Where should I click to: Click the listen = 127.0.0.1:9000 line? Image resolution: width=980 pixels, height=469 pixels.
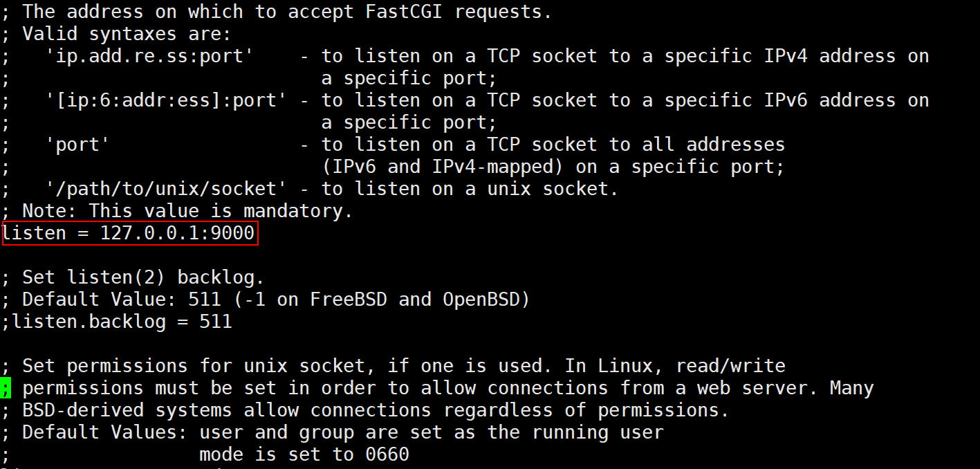(129, 233)
